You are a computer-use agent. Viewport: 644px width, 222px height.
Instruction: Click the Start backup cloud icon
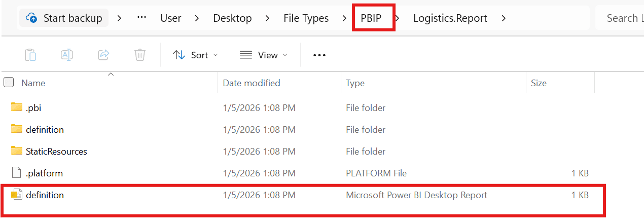pos(31,18)
